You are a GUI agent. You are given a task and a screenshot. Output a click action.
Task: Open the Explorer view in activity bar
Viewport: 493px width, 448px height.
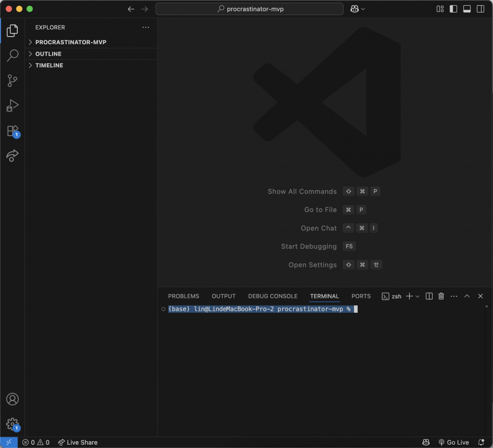coord(12,30)
